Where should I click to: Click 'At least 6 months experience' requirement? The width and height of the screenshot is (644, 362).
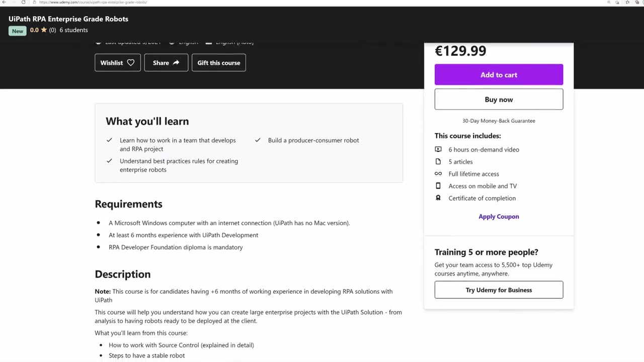click(x=183, y=235)
